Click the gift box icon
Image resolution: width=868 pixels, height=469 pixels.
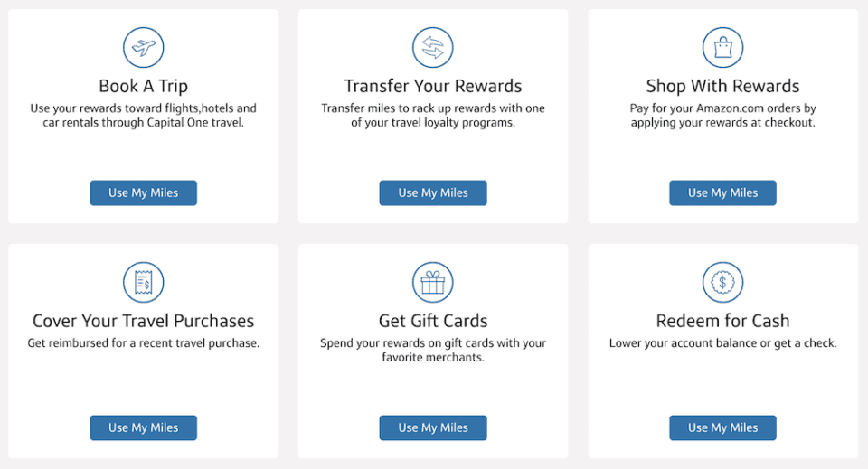(x=433, y=283)
